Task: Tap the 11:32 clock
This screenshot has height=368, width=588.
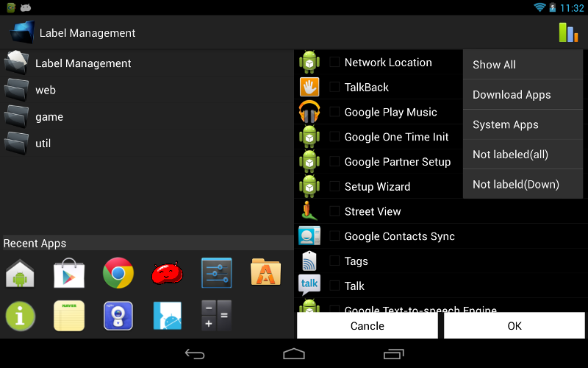Action: coord(572,8)
